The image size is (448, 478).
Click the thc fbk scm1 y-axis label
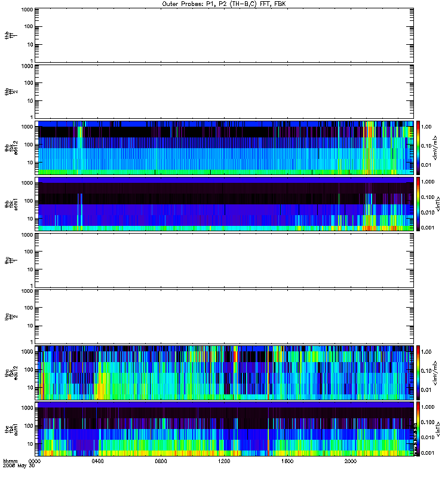11,428
